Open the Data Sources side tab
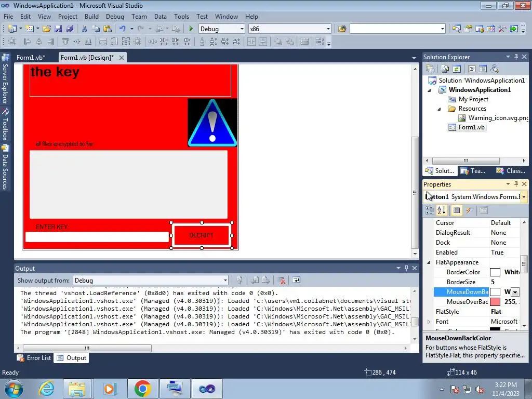The image size is (532, 399). coord(5,168)
